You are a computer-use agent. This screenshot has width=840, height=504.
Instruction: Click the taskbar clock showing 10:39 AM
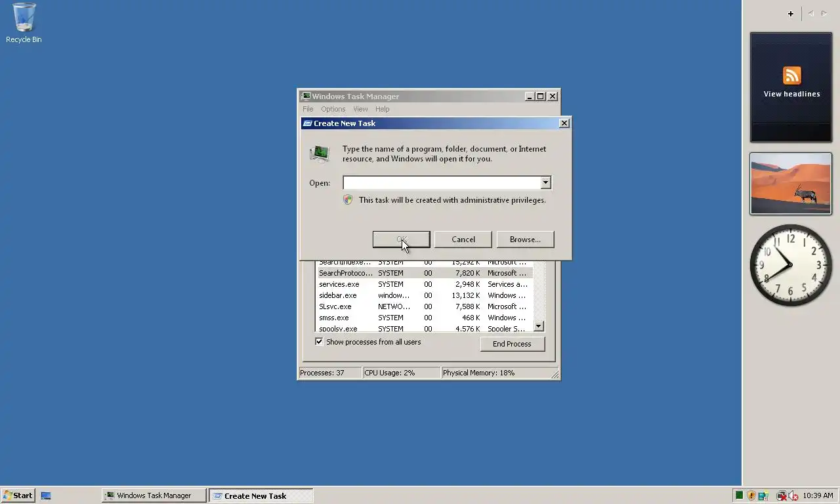pos(818,495)
